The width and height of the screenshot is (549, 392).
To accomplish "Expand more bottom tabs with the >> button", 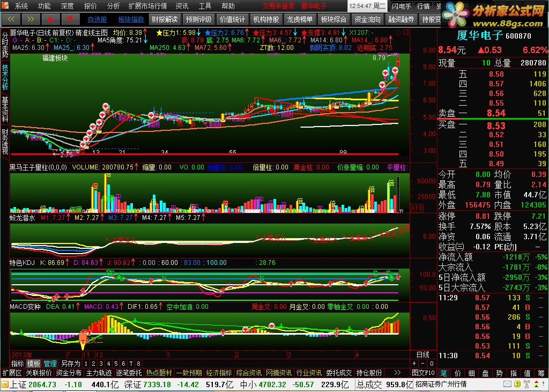I will click(x=397, y=373).
